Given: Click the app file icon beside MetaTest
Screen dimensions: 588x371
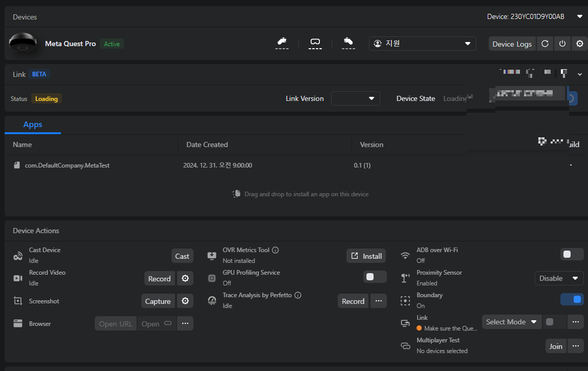Looking at the screenshot, I should [x=16, y=165].
